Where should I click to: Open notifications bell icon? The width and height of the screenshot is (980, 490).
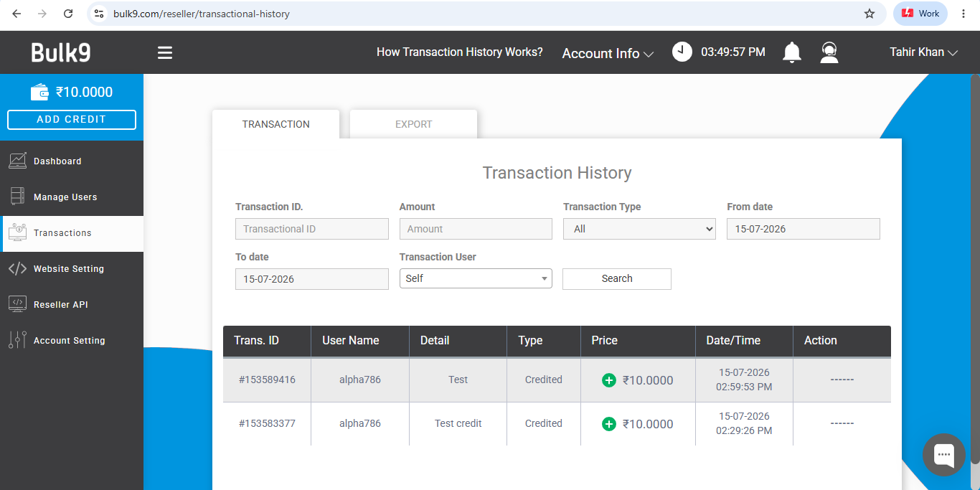(792, 52)
